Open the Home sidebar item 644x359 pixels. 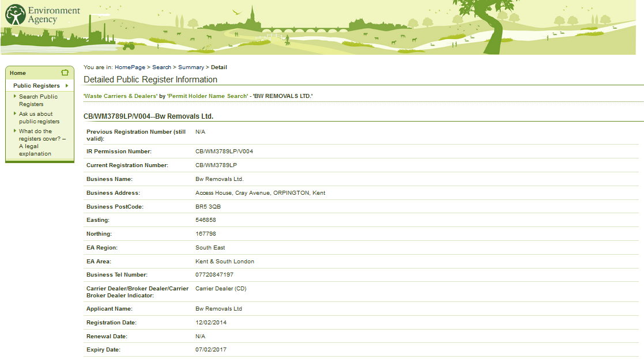click(x=18, y=73)
